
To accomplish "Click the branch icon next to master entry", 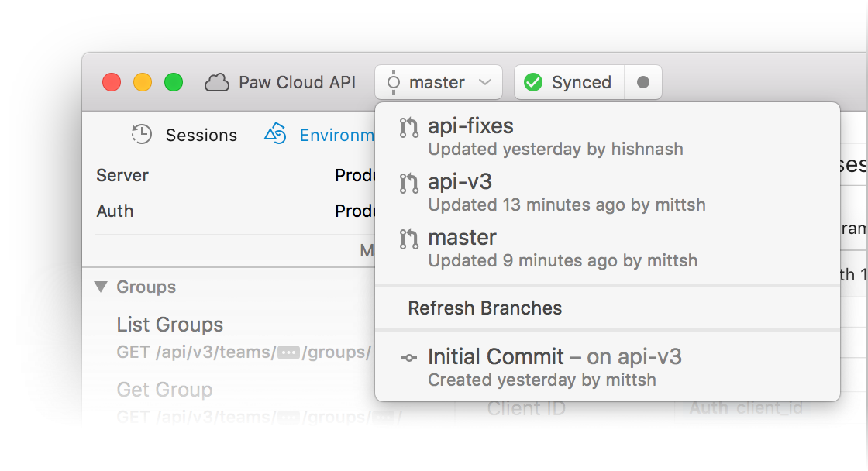I will pos(408,239).
